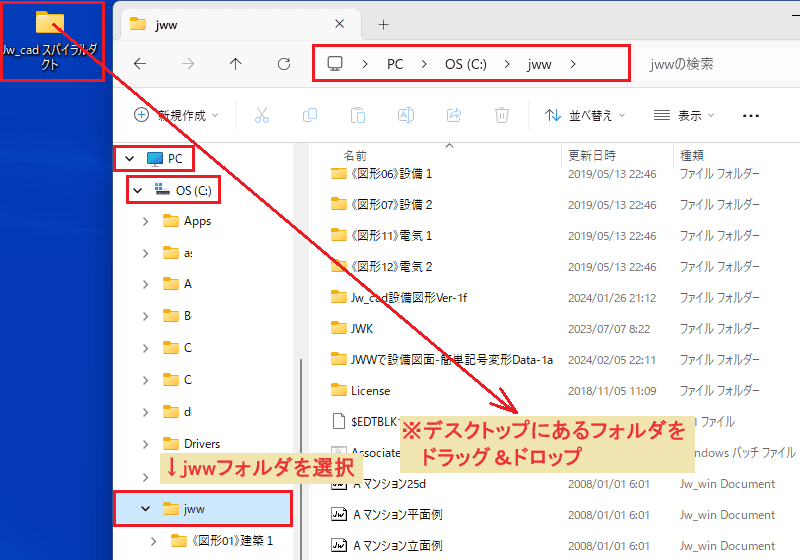Click the Share icon in toolbar
The height and width of the screenshot is (560, 800).
tap(454, 115)
